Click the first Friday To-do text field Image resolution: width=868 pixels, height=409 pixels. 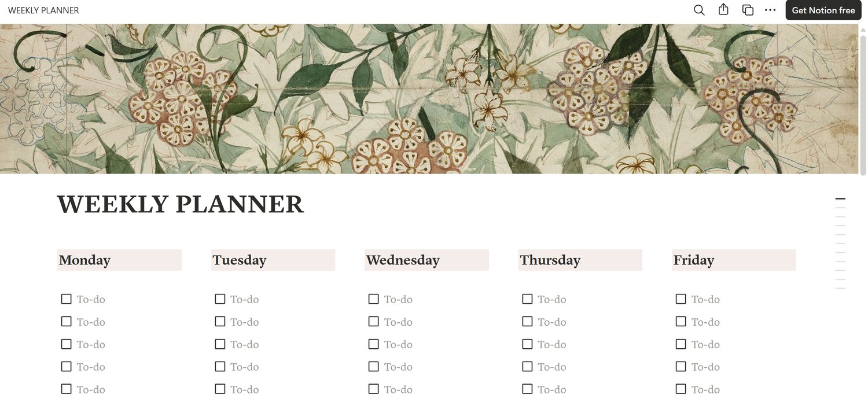706,300
